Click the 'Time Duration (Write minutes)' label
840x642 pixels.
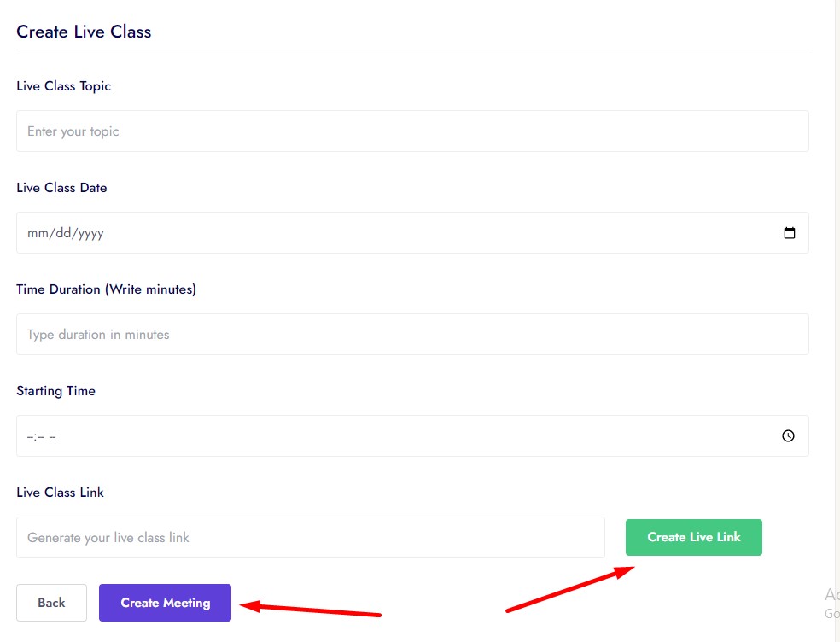point(106,289)
